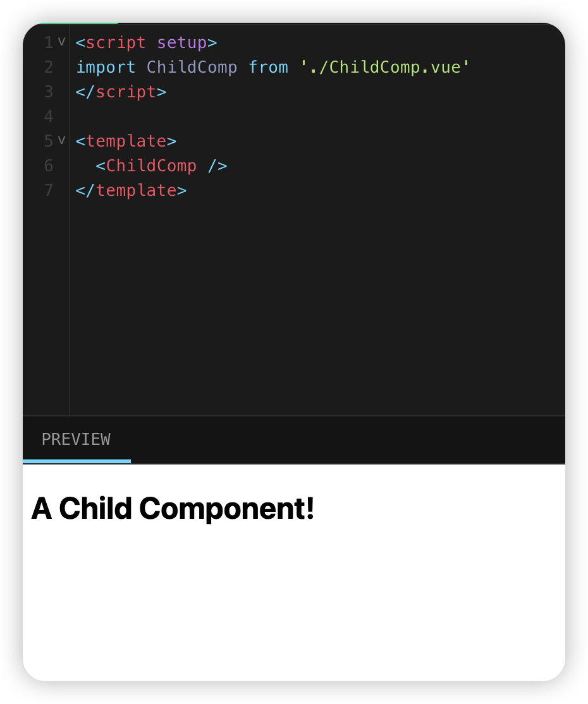Click line number 7 in the gutter
Viewport: 588px width, 704px height.
tap(49, 190)
